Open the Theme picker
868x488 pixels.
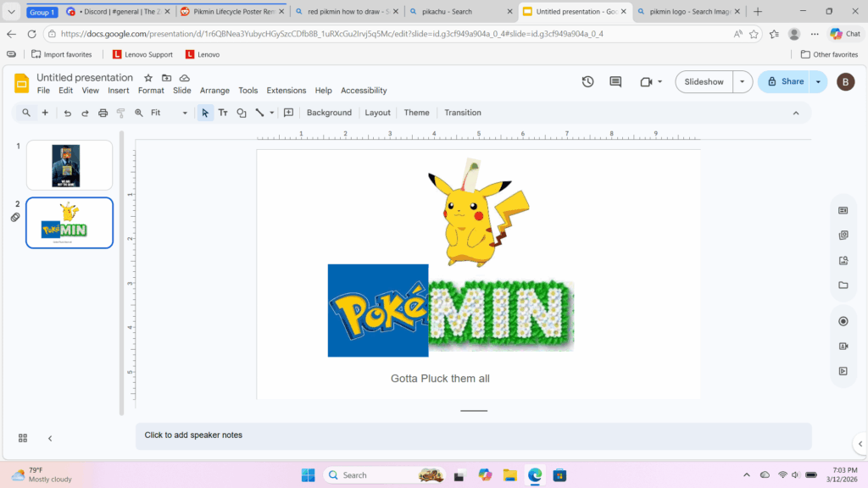pyautogui.click(x=415, y=112)
